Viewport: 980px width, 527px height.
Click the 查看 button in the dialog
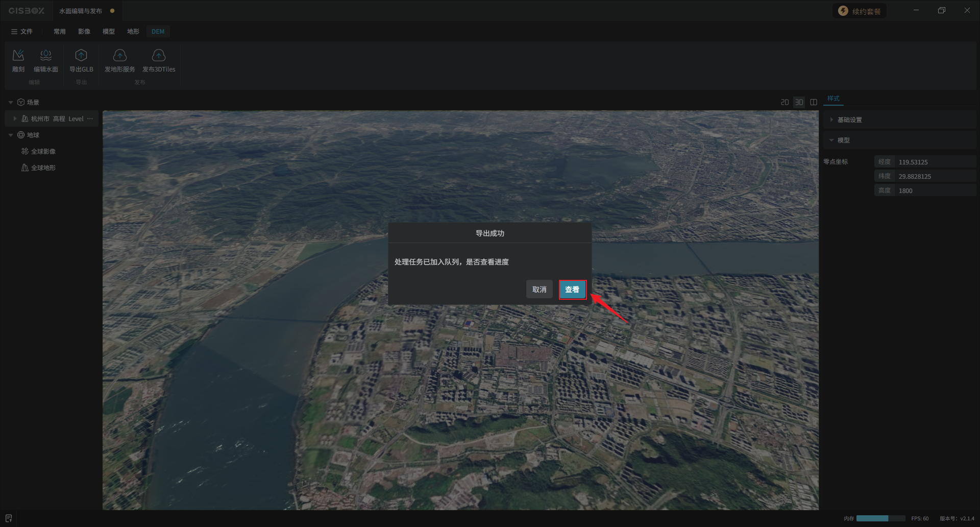click(x=572, y=290)
